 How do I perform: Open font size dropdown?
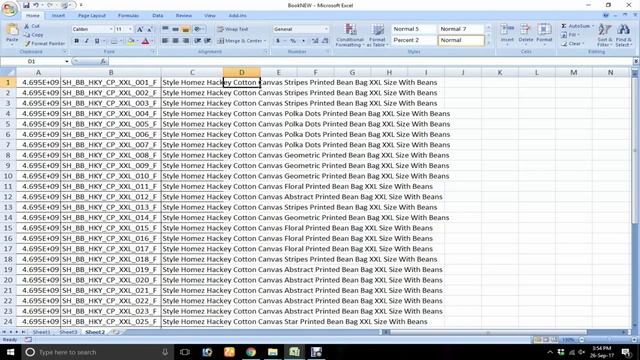(131, 29)
